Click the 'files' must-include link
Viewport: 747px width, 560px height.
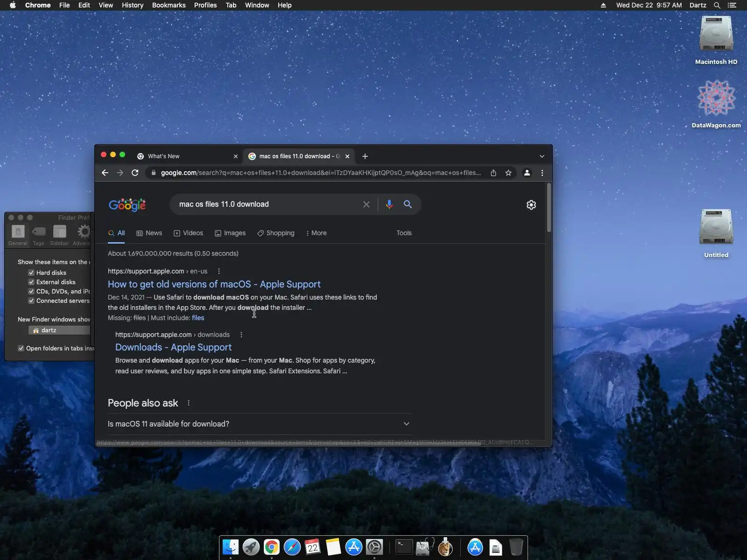click(198, 318)
